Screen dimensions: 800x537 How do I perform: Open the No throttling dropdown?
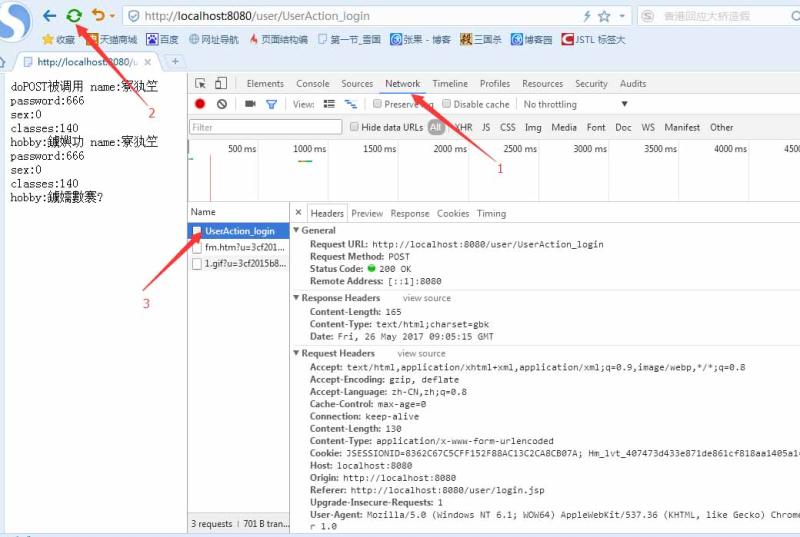575,105
